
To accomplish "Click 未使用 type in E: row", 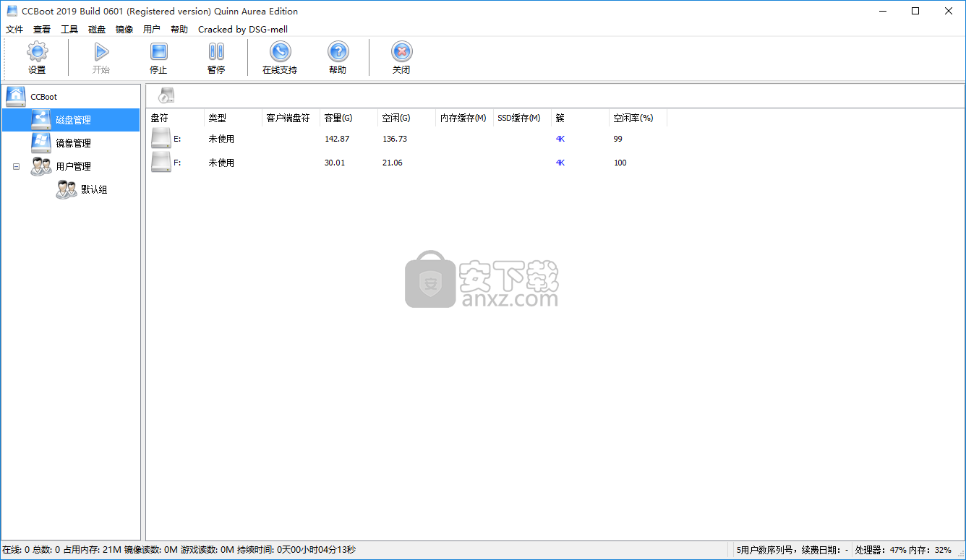I will [221, 139].
